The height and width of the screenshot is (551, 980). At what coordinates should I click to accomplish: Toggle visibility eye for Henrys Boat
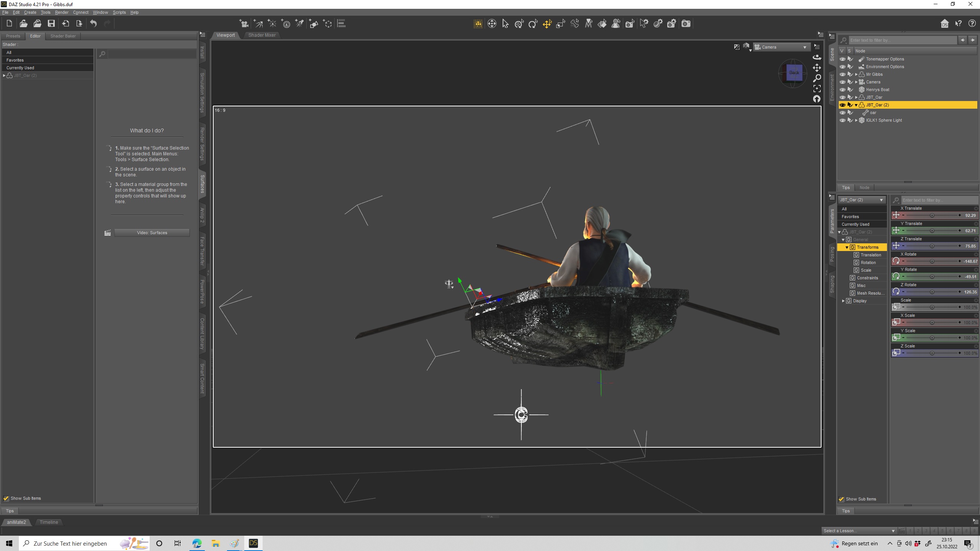tap(842, 90)
